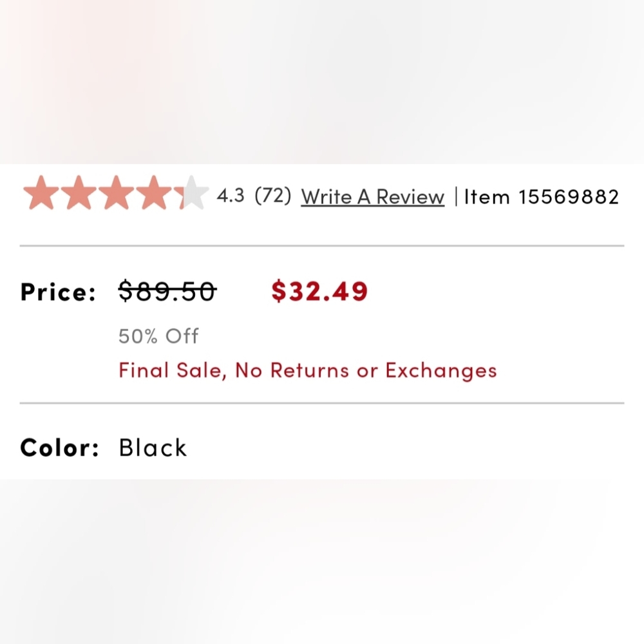Viewport: 644px width, 644px height.
Task: Click the $32.49 sale price
Action: pyautogui.click(x=319, y=291)
